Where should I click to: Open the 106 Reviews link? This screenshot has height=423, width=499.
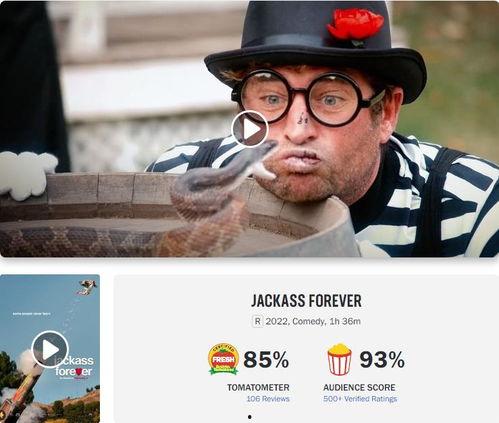point(268,399)
